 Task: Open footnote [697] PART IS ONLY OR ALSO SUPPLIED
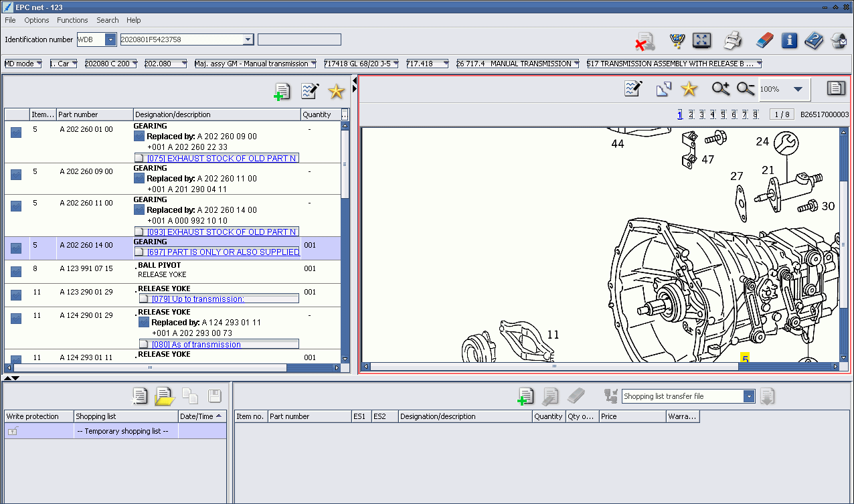click(216, 252)
